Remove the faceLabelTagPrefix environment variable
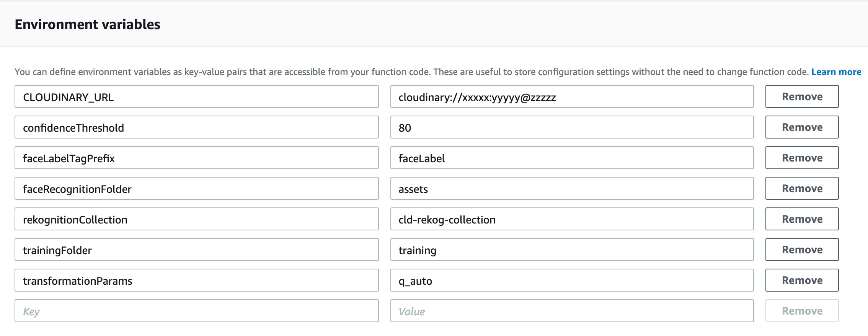The height and width of the screenshot is (336, 868). coord(802,158)
